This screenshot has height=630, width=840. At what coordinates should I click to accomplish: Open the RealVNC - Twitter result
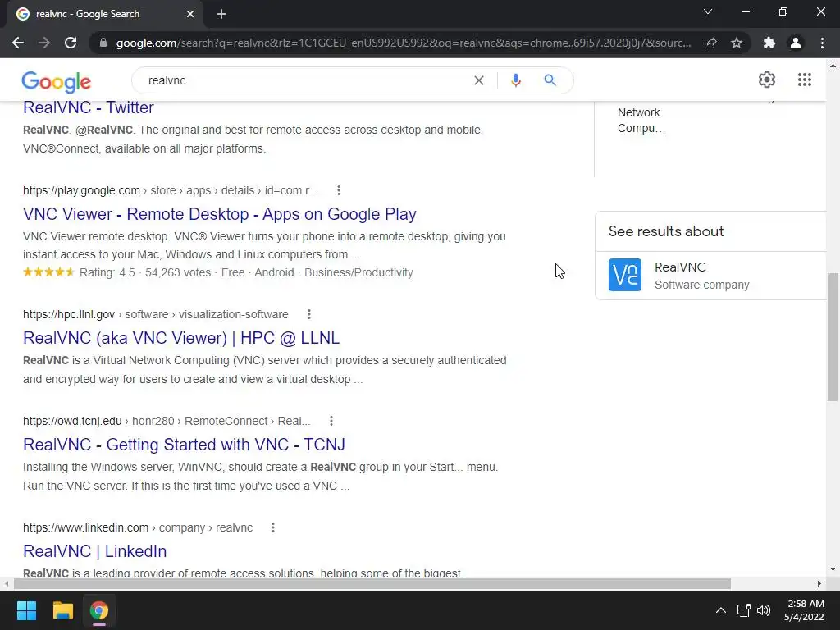pyautogui.click(x=89, y=107)
